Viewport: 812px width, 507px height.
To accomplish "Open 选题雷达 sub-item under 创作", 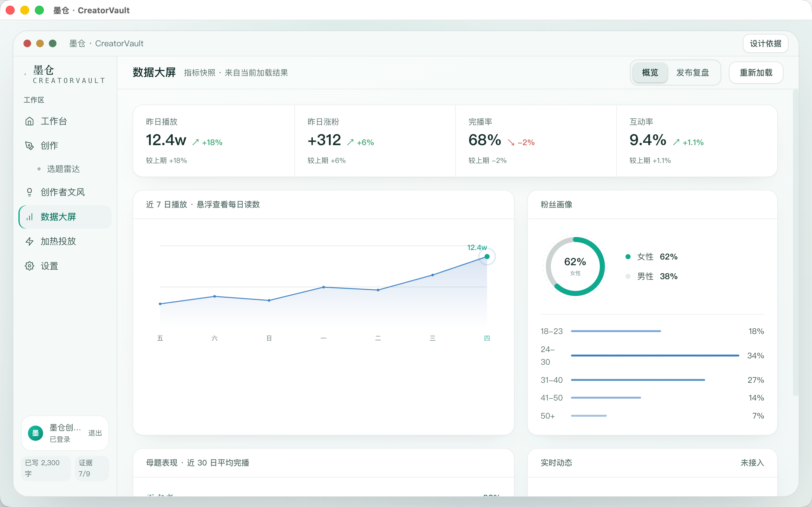I will 63,169.
